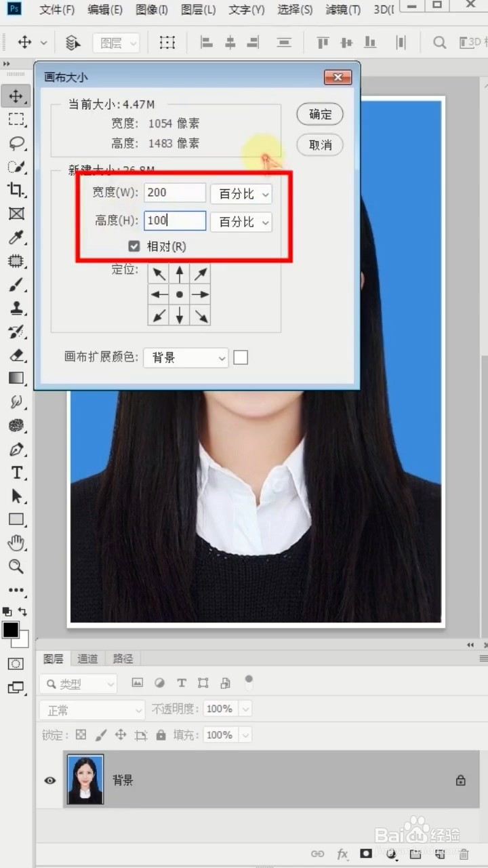Toggle layer filtering on/off switch
488x868 pixels.
point(249,682)
